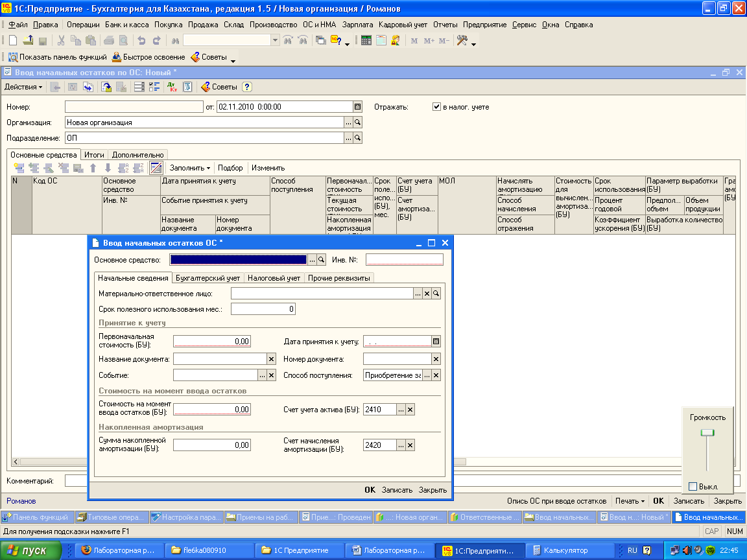Click the sort ascending A-Z icon
Screen dimensions: 747x560
(x=123, y=168)
